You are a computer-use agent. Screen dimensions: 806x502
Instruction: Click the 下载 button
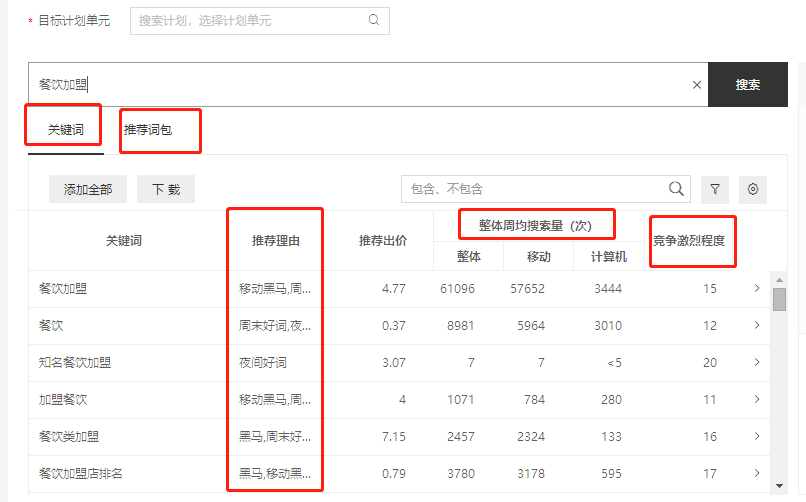coord(166,189)
